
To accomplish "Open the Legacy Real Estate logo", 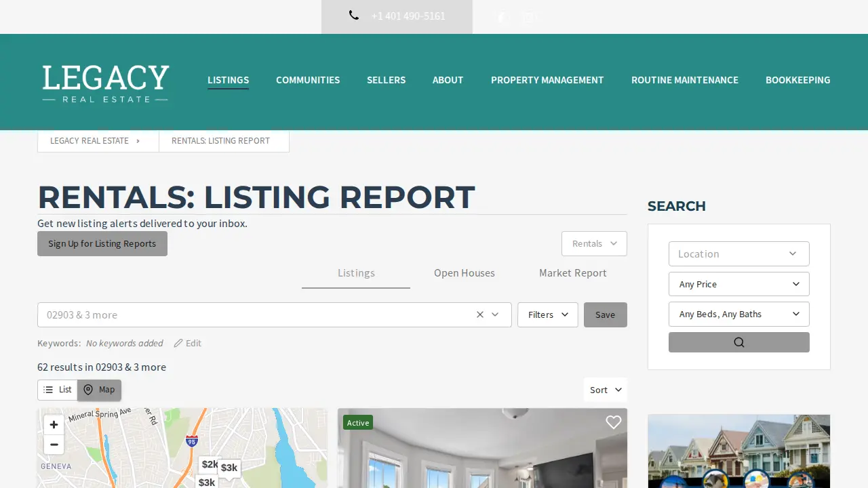I will coord(105,83).
